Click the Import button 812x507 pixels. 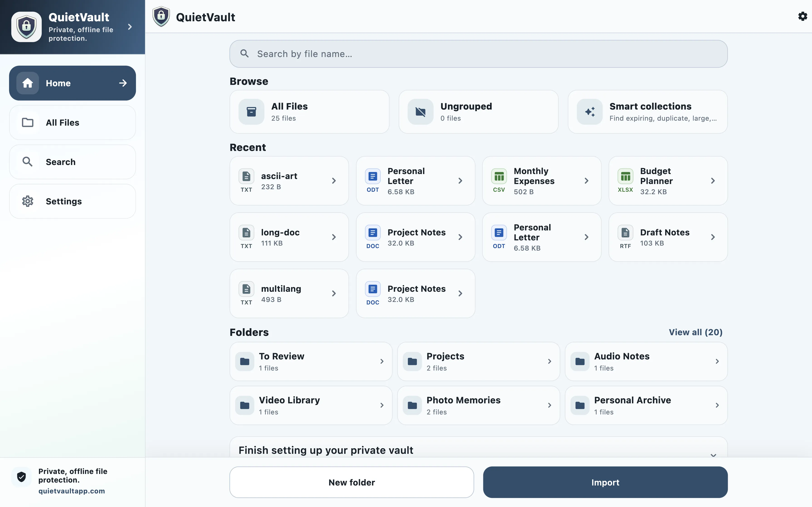pyautogui.click(x=605, y=482)
